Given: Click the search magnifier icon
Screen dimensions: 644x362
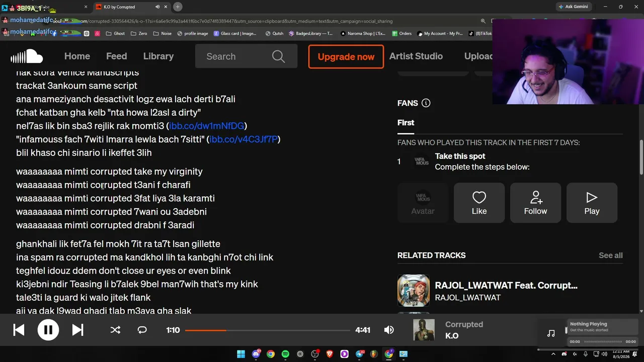Looking at the screenshot, I should click(278, 56).
